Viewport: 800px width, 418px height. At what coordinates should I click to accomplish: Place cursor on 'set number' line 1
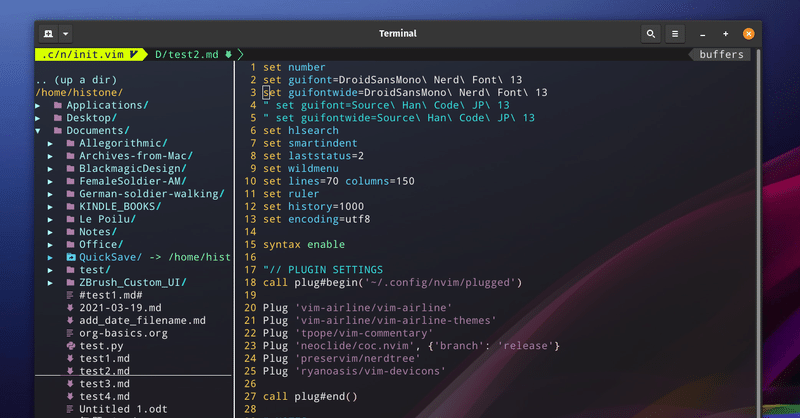click(x=294, y=67)
